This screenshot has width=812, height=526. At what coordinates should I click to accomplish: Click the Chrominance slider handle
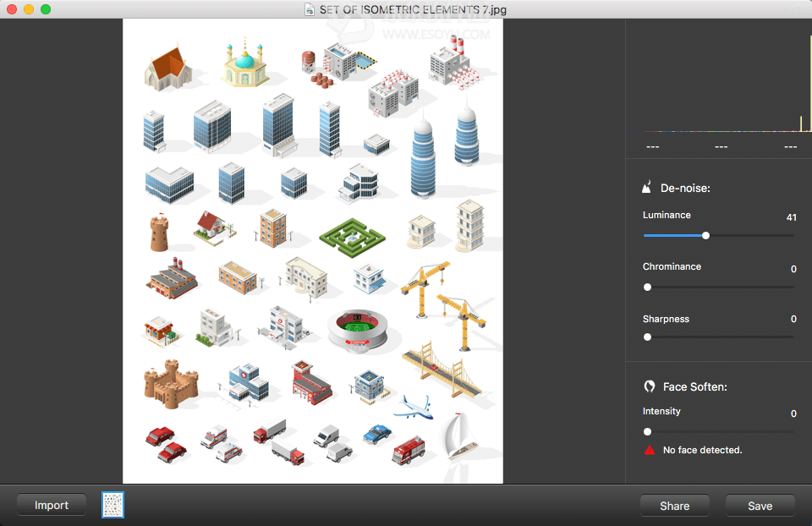(x=648, y=288)
